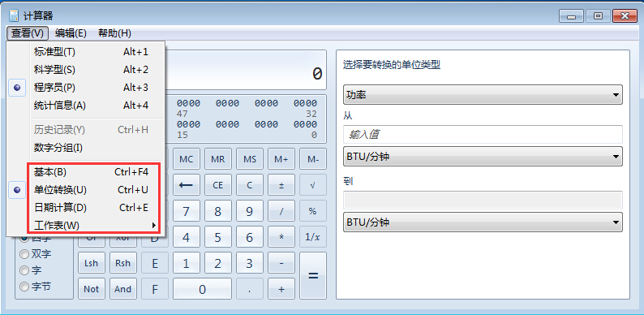This screenshot has height=315, width=644.
Task: Click the reciprocal 1/x button
Action: [312, 237]
